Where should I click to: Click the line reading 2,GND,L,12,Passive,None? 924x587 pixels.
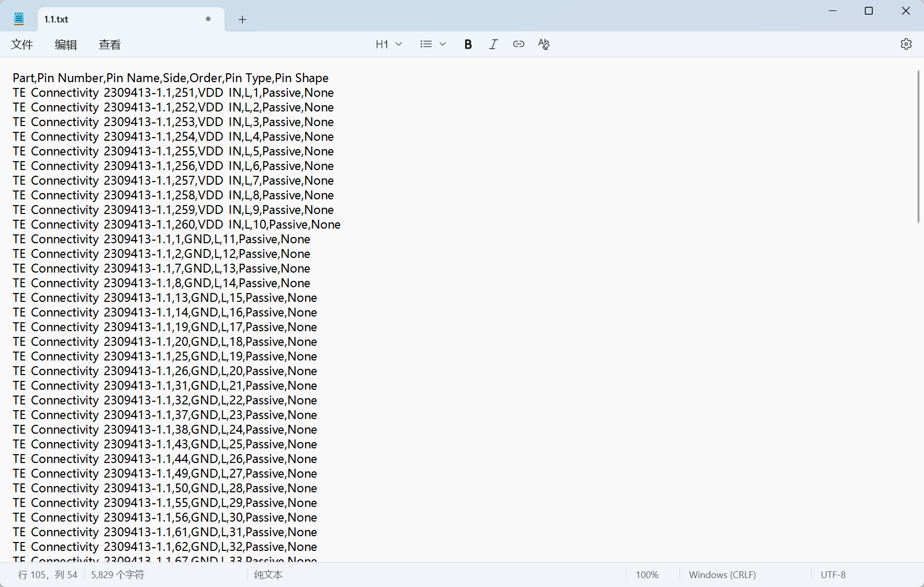[162, 254]
